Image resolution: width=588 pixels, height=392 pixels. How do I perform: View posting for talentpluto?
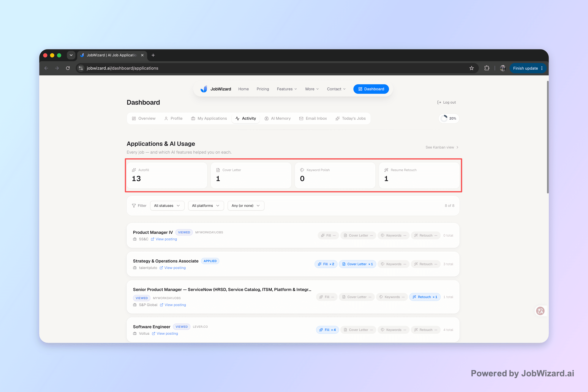click(173, 268)
